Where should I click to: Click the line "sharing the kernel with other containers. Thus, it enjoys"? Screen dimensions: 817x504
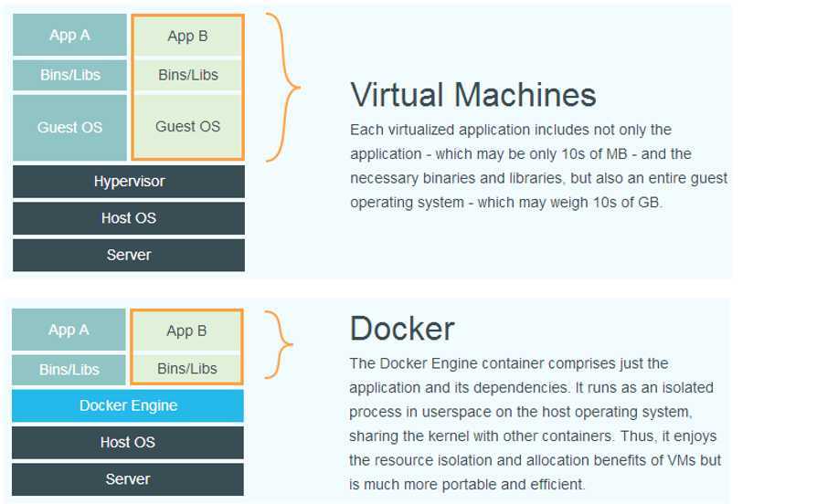[x=533, y=436]
